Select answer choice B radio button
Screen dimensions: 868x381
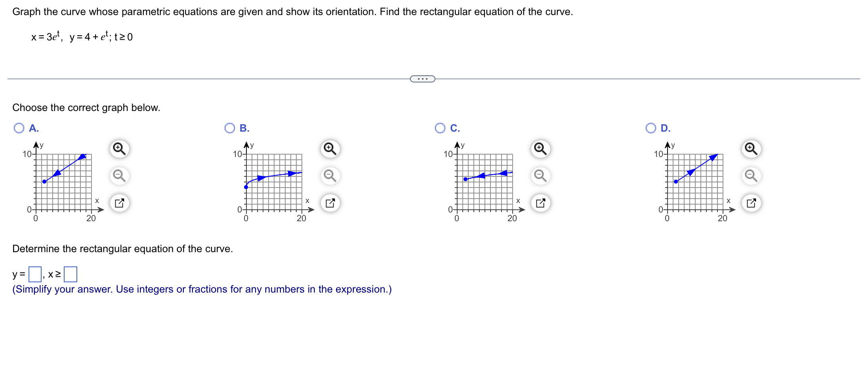coord(231,128)
